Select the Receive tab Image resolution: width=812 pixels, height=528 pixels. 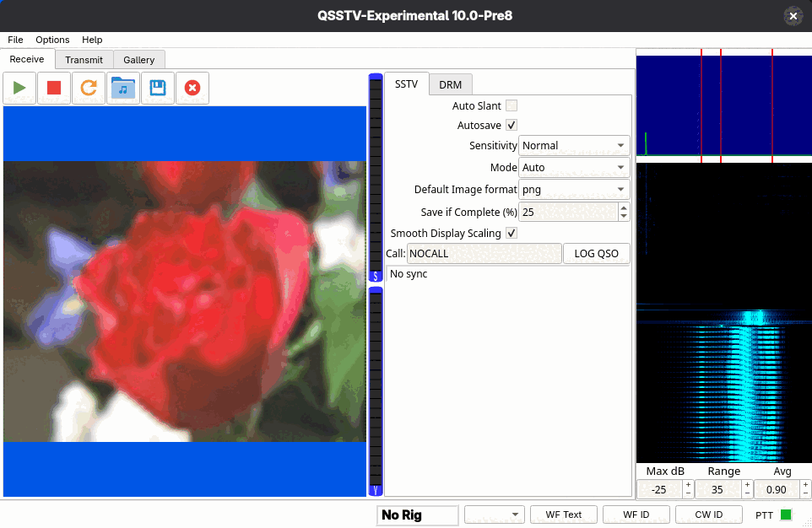pyautogui.click(x=27, y=59)
